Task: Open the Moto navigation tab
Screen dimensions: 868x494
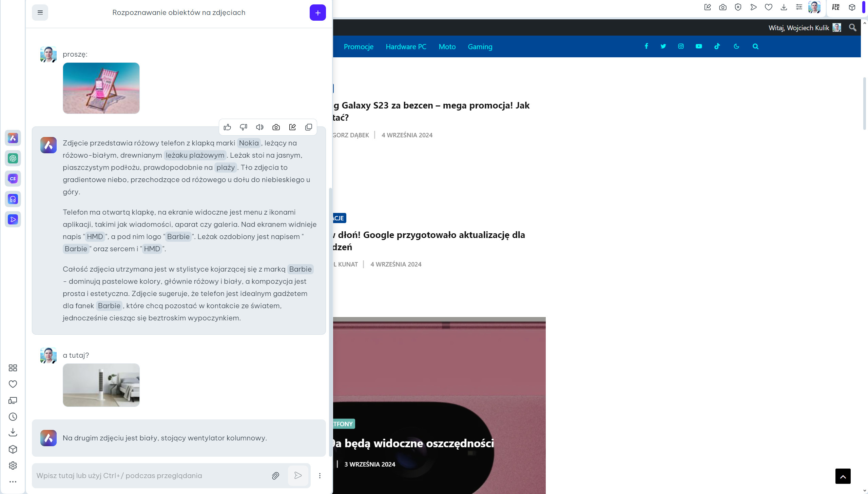Action: click(447, 47)
